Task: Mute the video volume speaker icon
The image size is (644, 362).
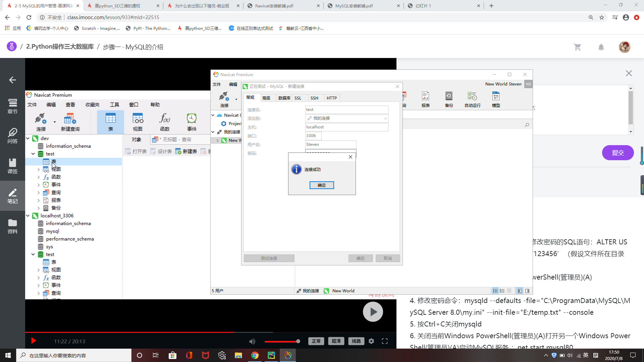Action: pyautogui.click(x=252, y=341)
